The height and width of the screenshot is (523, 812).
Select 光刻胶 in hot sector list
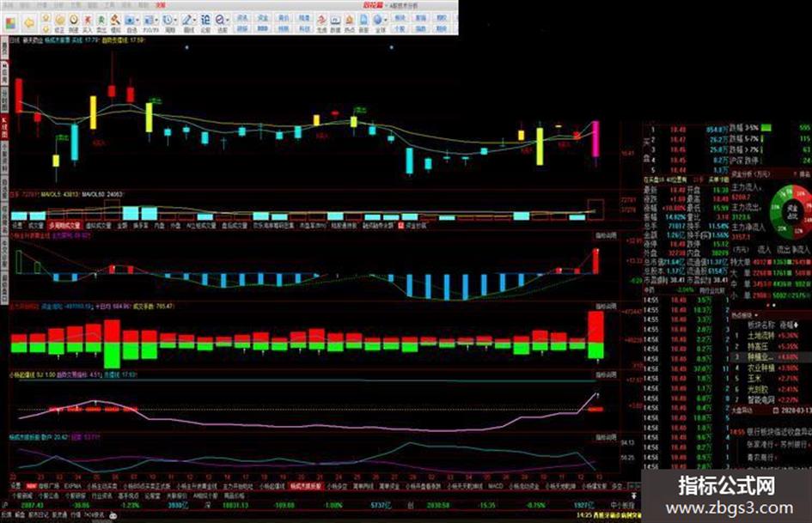tap(757, 389)
